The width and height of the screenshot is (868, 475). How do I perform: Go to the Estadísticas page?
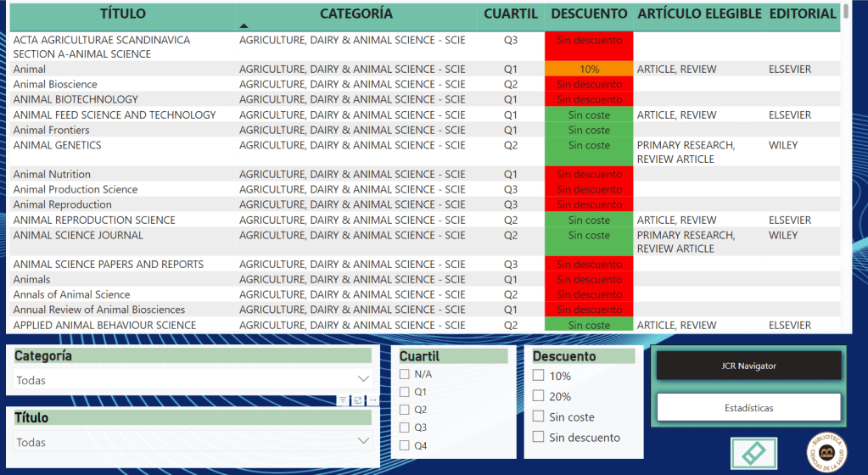748,407
